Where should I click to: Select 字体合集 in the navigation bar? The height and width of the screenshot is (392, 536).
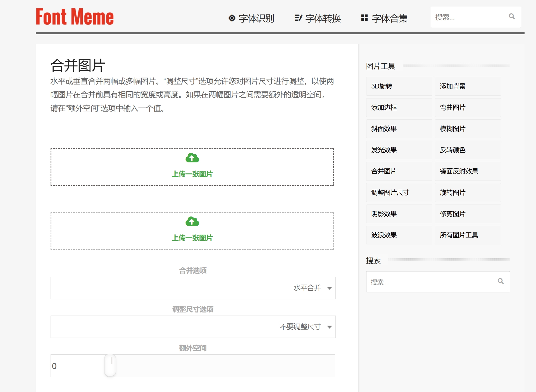click(389, 18)
